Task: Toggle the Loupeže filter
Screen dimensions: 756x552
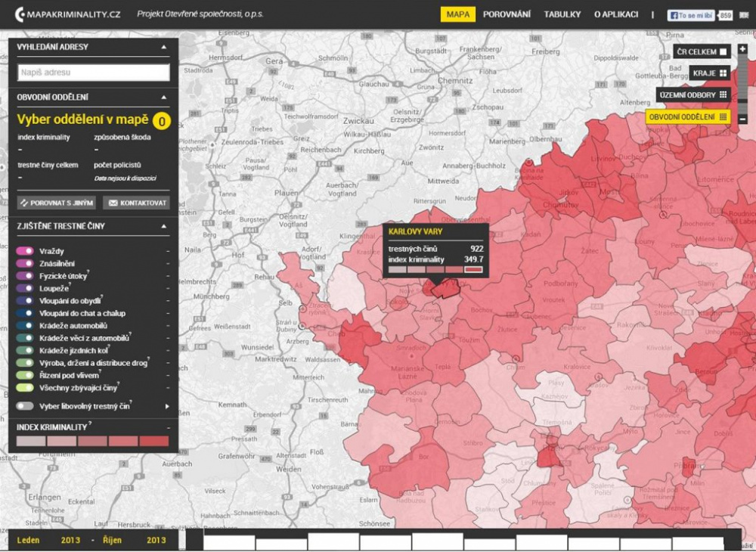Action: click(x=25, y=288)
